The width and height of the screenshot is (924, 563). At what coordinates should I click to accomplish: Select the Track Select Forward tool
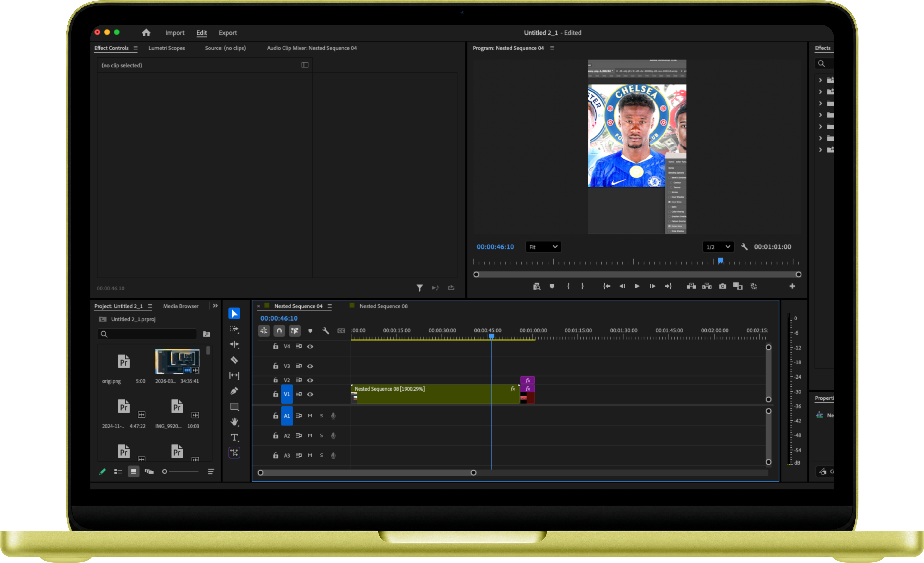tap(234, 329)
